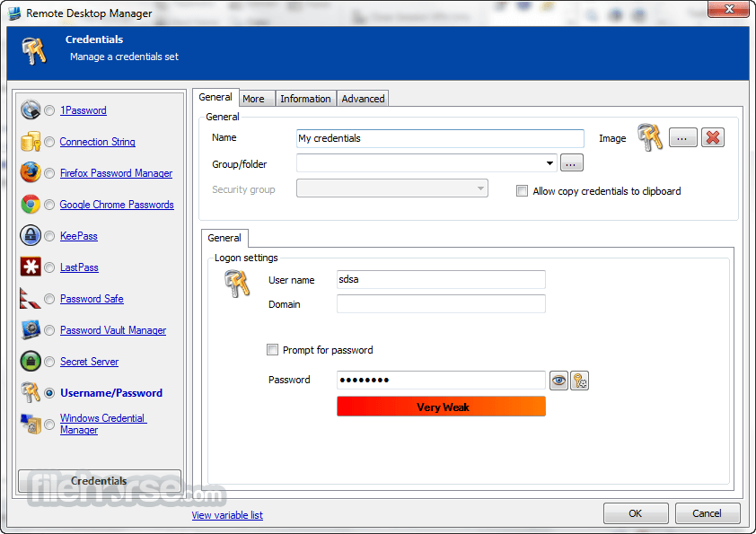This screenshot has width=756, height=534.
Task: Click the Domain input field
Action: coord(441,304)
